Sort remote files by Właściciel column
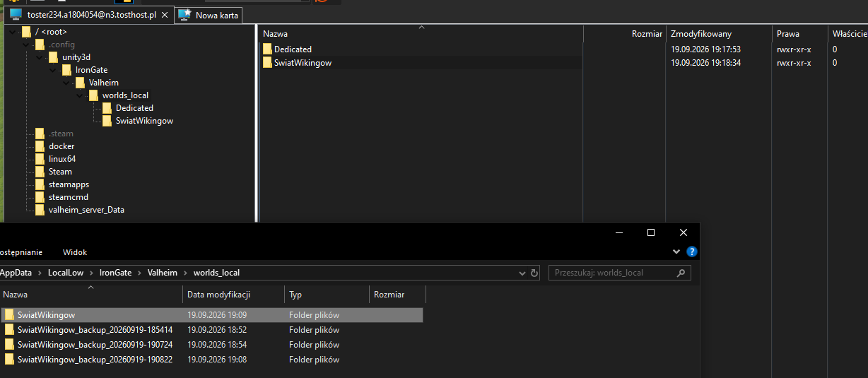The height and width of the screenshot is (378, 868). (x=848, y=34)
